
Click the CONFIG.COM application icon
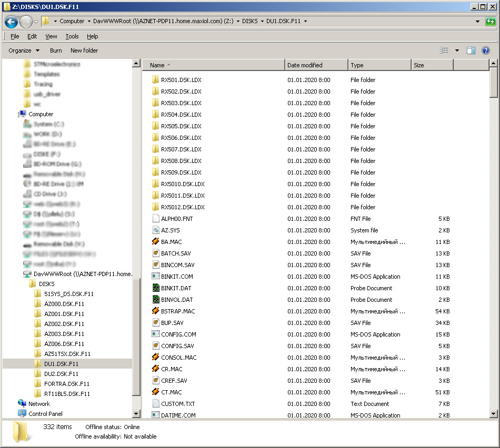pos(156,334)
